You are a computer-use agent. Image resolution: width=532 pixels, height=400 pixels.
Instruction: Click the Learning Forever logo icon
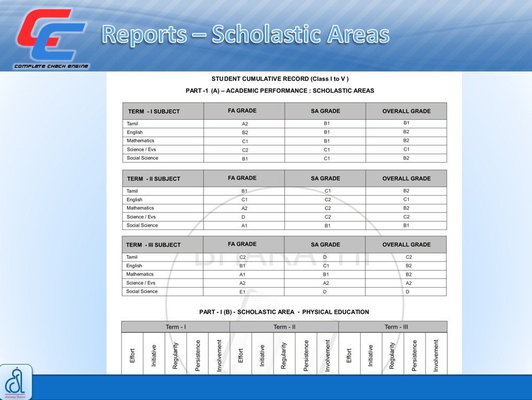16,382
